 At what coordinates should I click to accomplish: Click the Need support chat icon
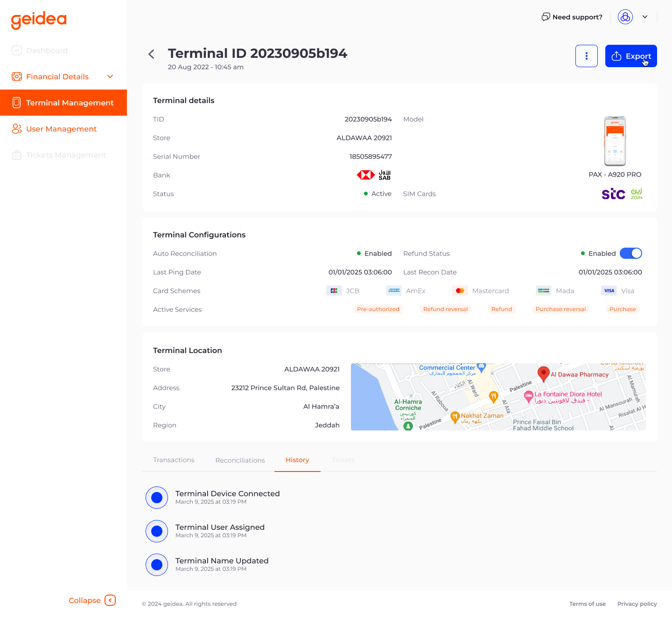(546, 17)
